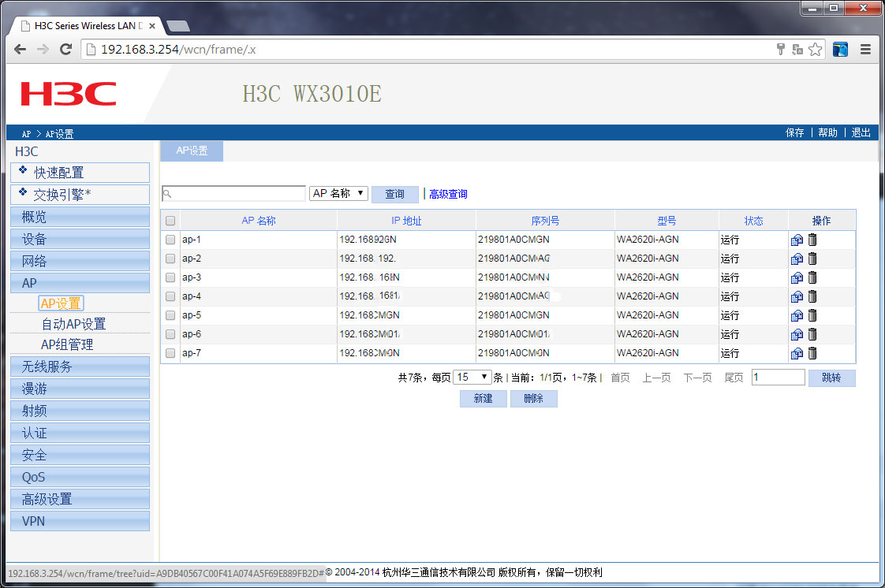This screenshot has height=588, width=885.
Task: Click the browser reload icon
Action: [65, 49]
